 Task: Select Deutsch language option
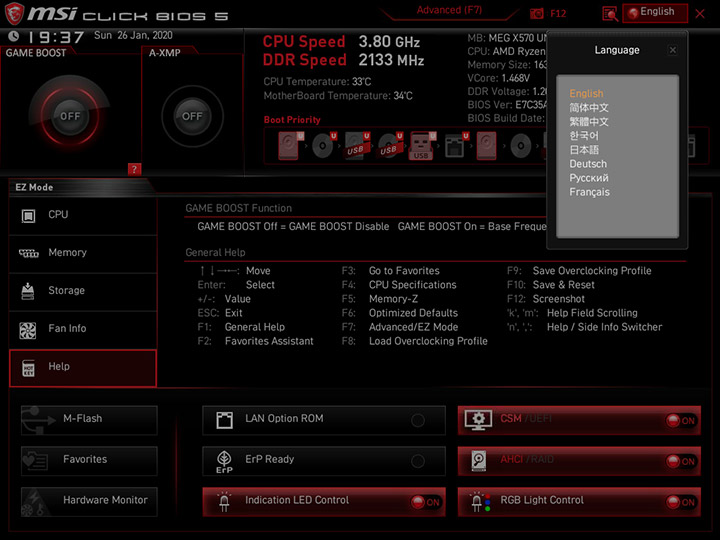pos(588,164)
